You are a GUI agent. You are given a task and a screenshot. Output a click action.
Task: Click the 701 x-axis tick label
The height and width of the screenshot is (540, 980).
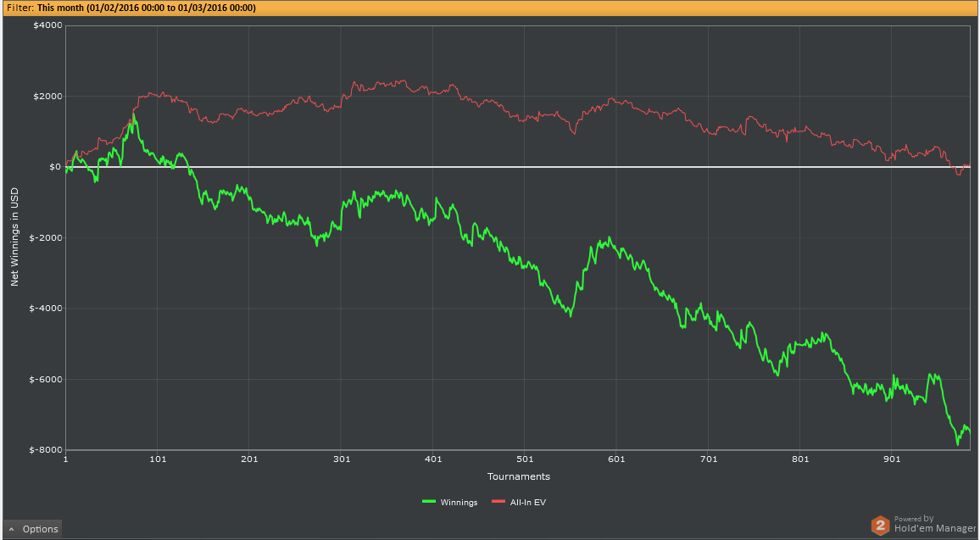708,459
